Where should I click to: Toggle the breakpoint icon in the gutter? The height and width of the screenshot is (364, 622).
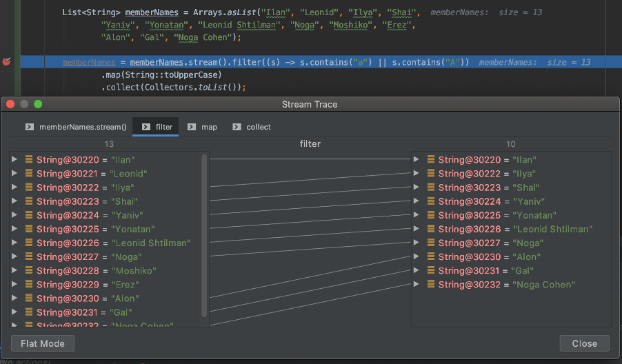tap(7, 62)
